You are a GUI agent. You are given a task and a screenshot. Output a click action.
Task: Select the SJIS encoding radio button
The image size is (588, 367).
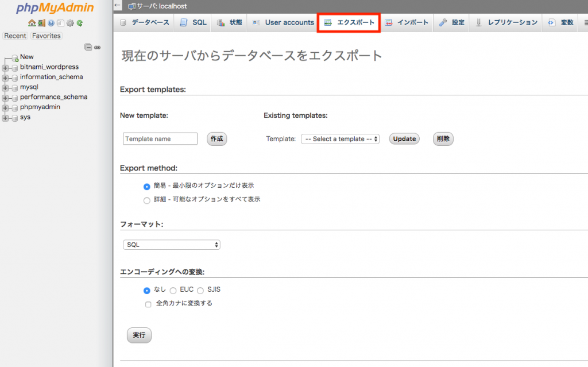pos(200,290)
